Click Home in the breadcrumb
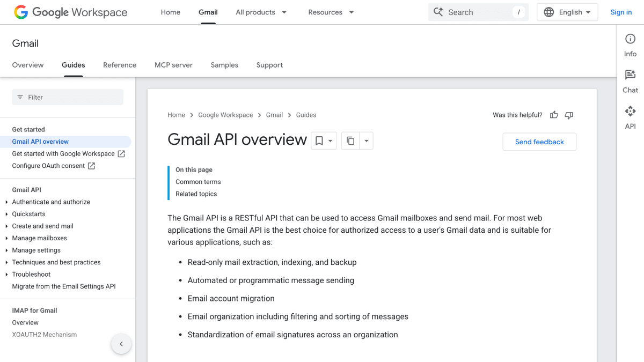644x362 pixels. point(176,115)
